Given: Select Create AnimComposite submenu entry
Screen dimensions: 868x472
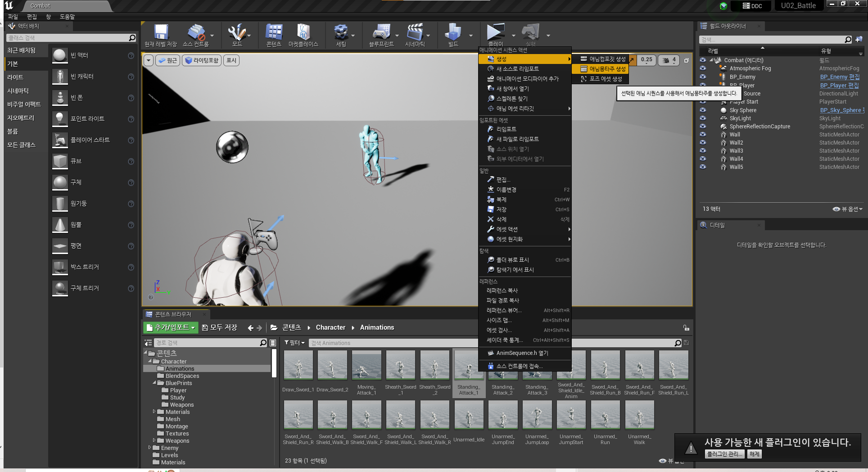Looking at the screenshot, I should point(600,59).
